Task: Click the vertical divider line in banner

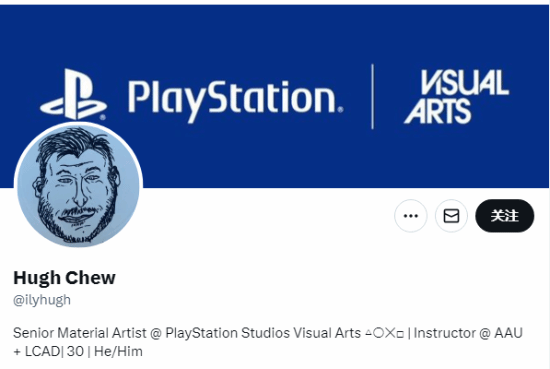Action: pyautogui.click(x=372, y=96)
